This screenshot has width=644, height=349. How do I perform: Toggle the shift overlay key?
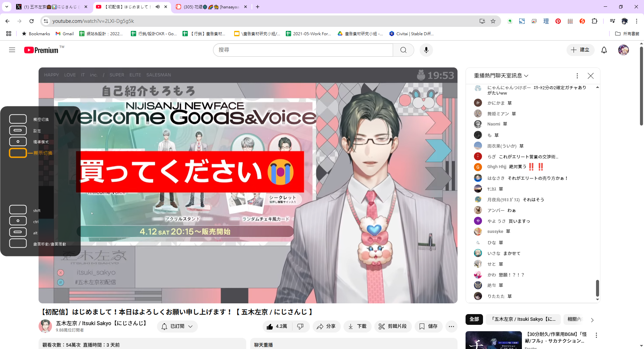[x=18, y=210]
